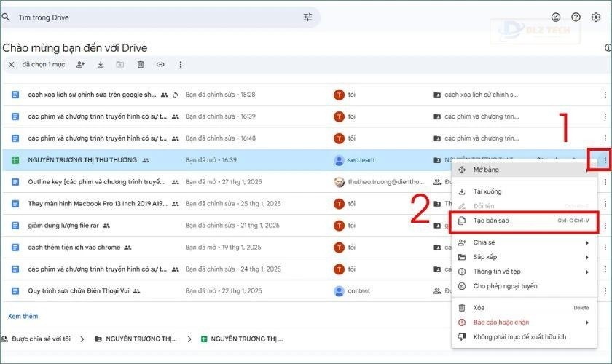Click the green Sheets icon of selected row

[15, 160]
